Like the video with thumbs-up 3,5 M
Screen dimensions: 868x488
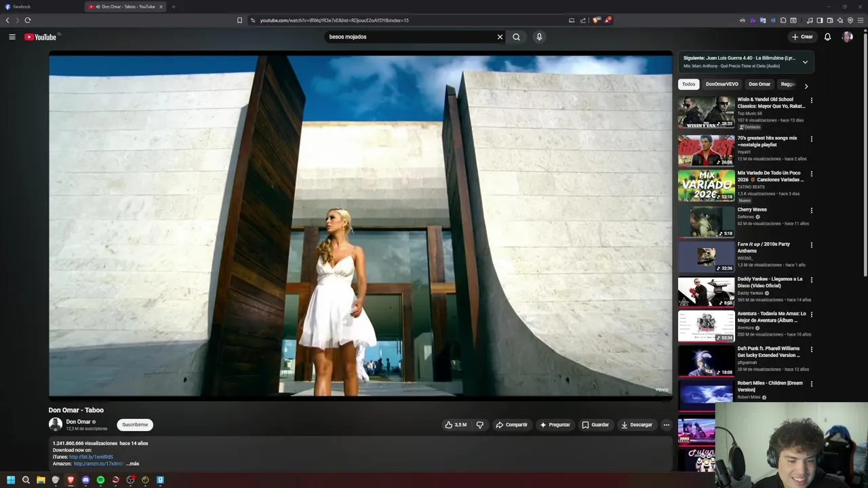click(456, 425)
